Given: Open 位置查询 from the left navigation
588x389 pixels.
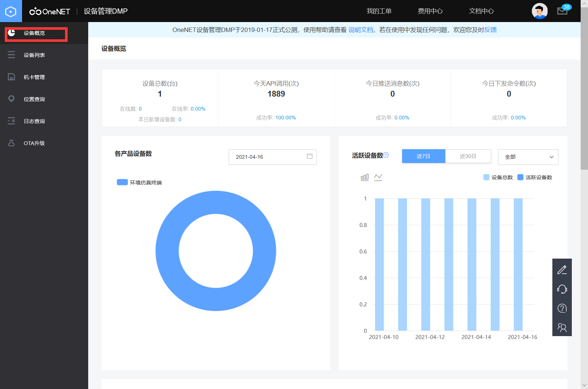Looking at the screenshot, I should pyautogui.click(x=34, y=99).
